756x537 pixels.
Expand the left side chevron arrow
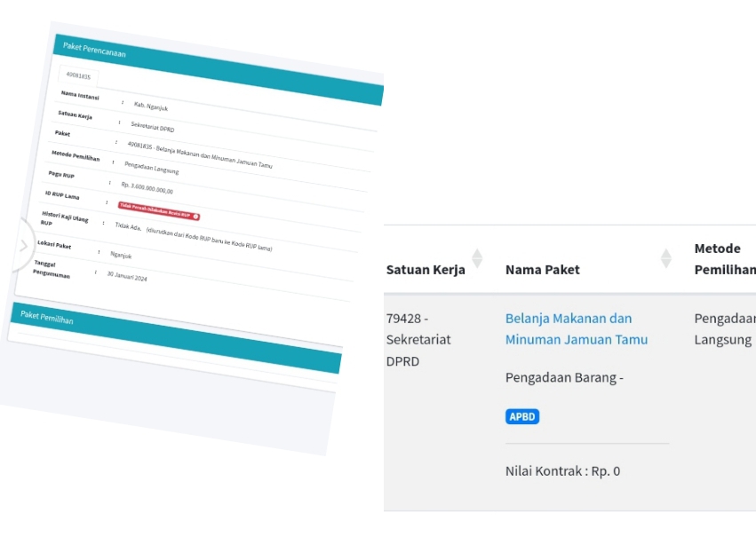(x=22, y=246)
